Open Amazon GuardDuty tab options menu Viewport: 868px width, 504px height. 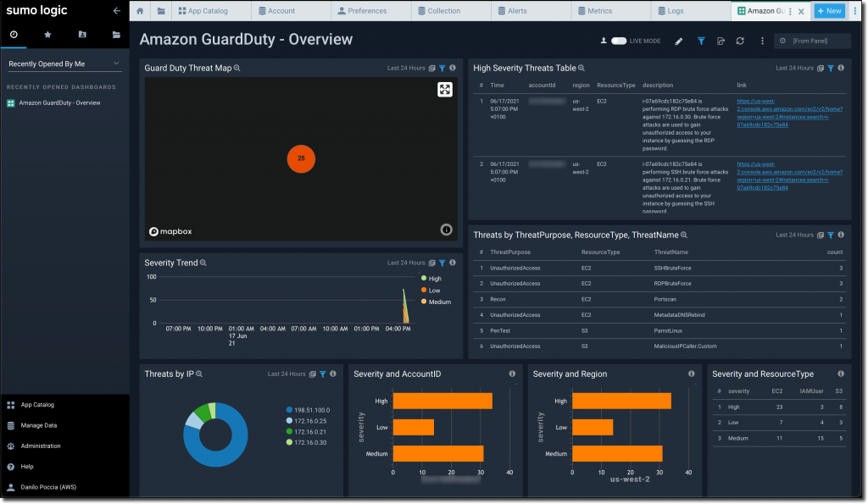[x=790, y=11]
